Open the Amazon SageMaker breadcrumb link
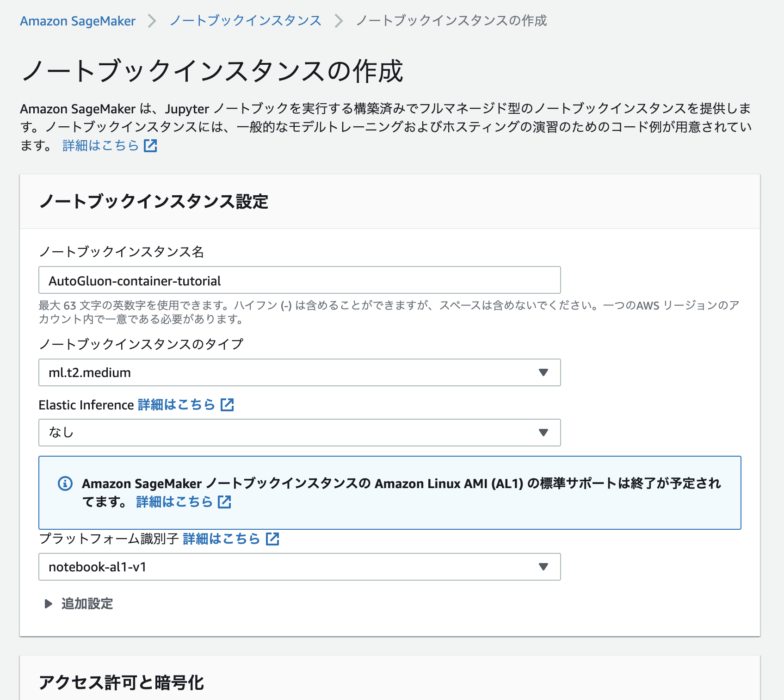 click(x=78, y=21)
